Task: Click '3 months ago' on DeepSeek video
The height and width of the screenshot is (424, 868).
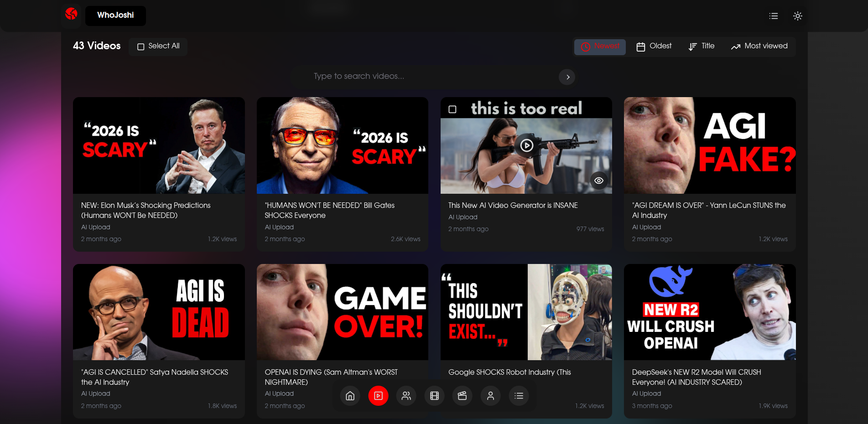Action: click(x=652, y=406)
